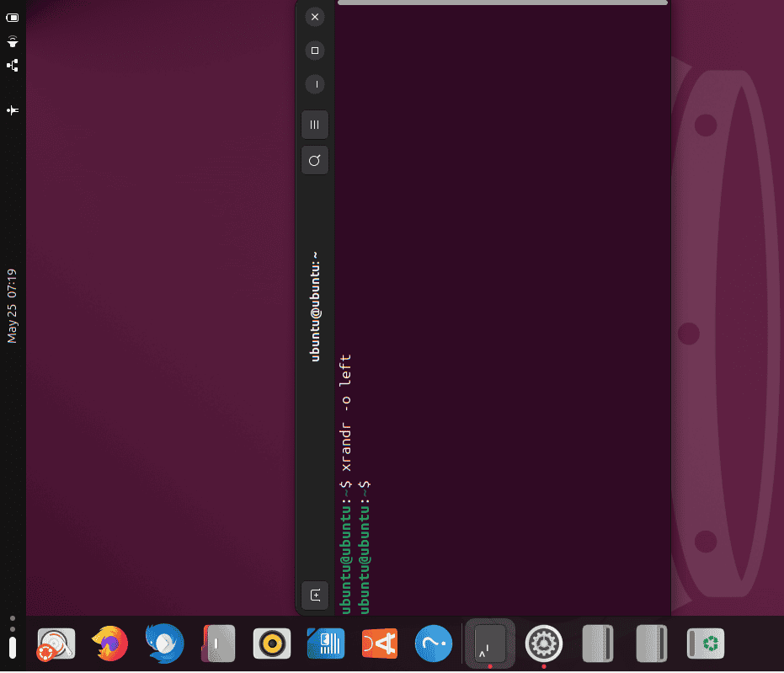Click the volume icon in the system tray
784x673 pixels.
pos(13,41)
